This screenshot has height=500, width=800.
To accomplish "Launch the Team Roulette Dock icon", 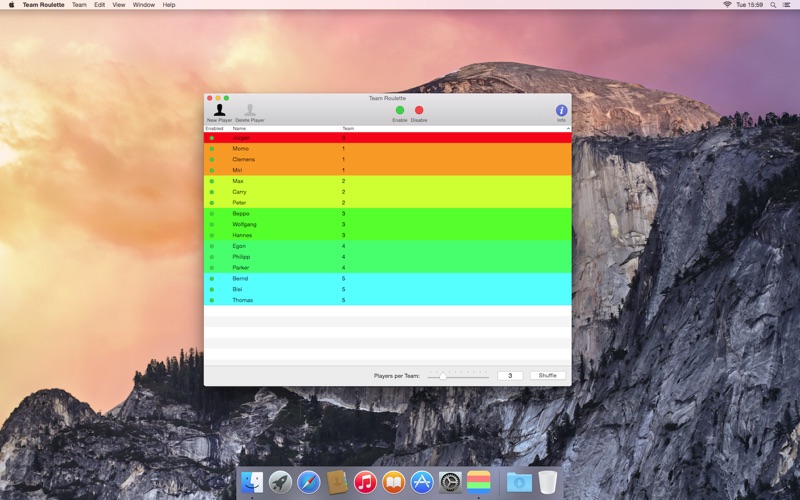I will click(x=479, y=482).
